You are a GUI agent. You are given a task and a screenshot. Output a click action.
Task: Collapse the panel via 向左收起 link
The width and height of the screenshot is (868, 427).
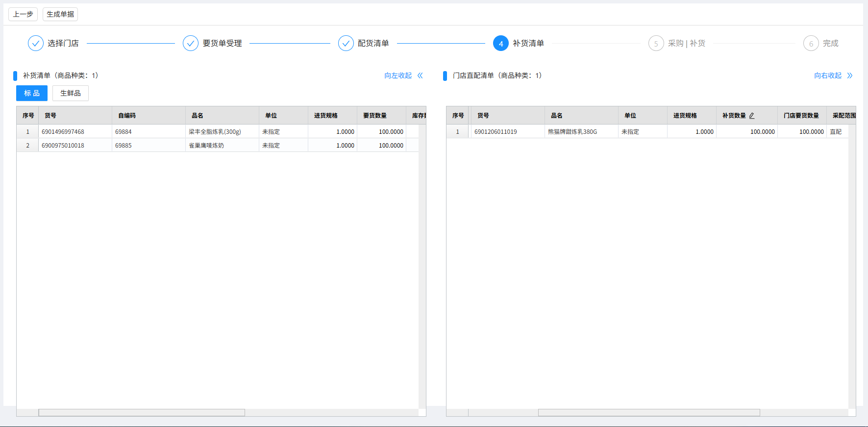pos(398,75)
